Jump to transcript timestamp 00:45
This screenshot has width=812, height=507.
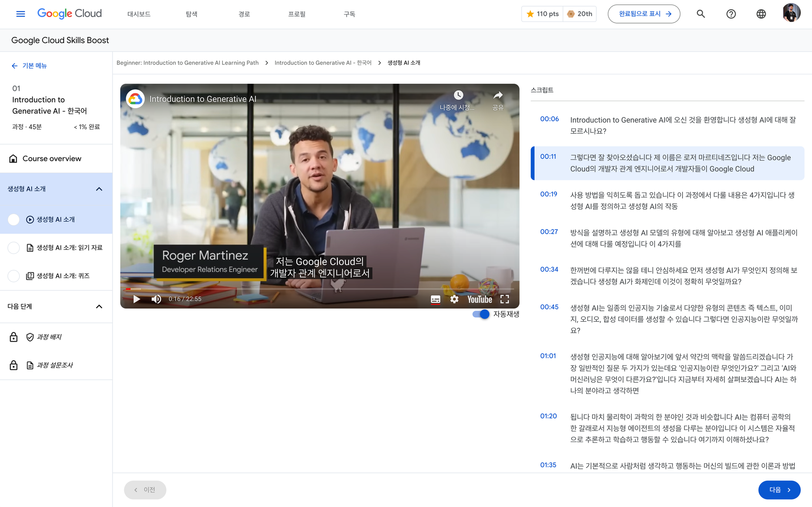point(549,307)
